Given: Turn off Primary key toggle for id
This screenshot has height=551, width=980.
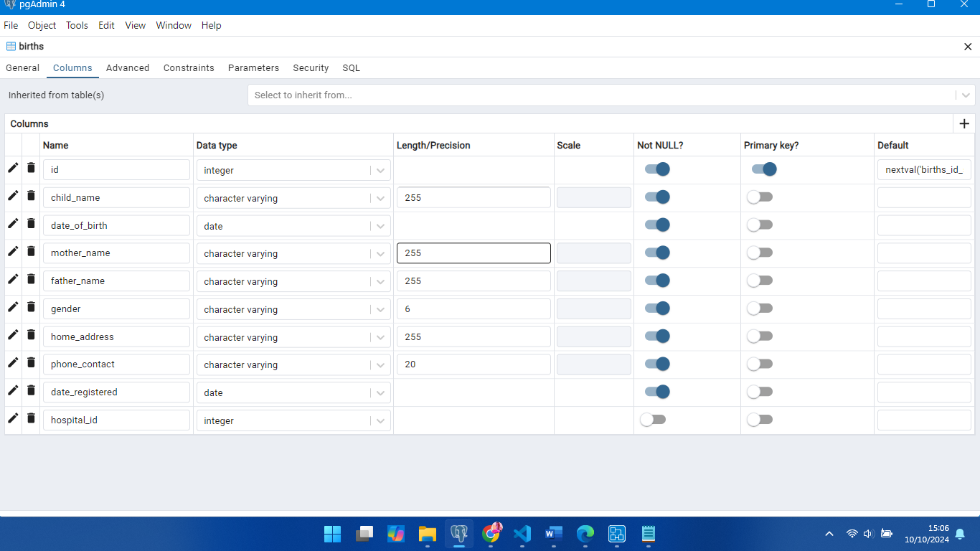Looking at the screenshot, I should tap(764, 169).
